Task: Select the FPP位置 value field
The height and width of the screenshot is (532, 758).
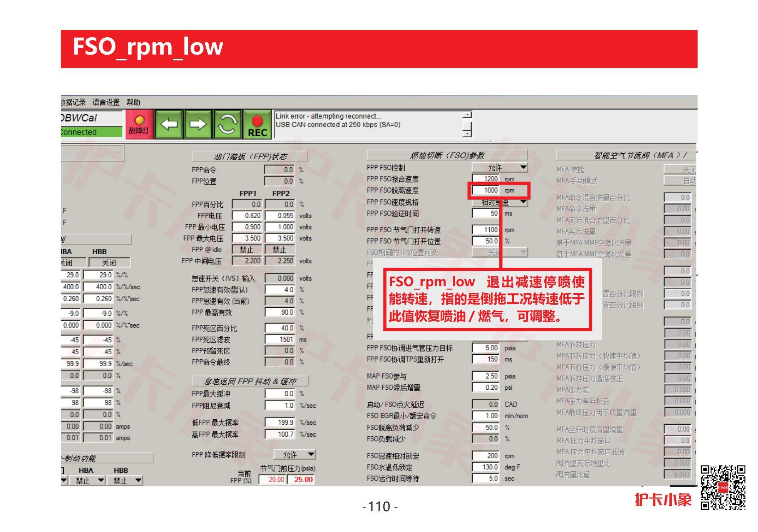Action: 280,181
